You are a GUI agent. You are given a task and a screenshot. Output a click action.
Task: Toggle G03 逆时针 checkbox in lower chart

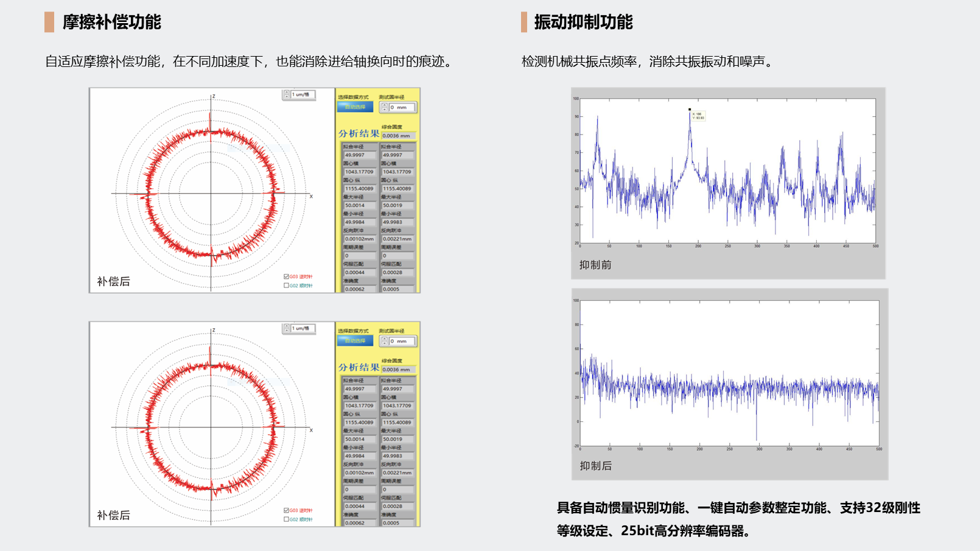tap(286, 510)
